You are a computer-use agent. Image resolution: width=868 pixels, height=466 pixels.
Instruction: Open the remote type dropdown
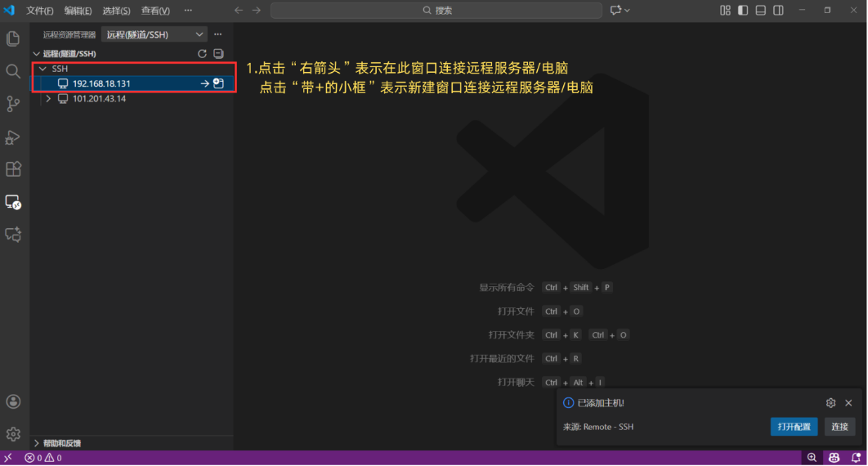click(154, 34)
